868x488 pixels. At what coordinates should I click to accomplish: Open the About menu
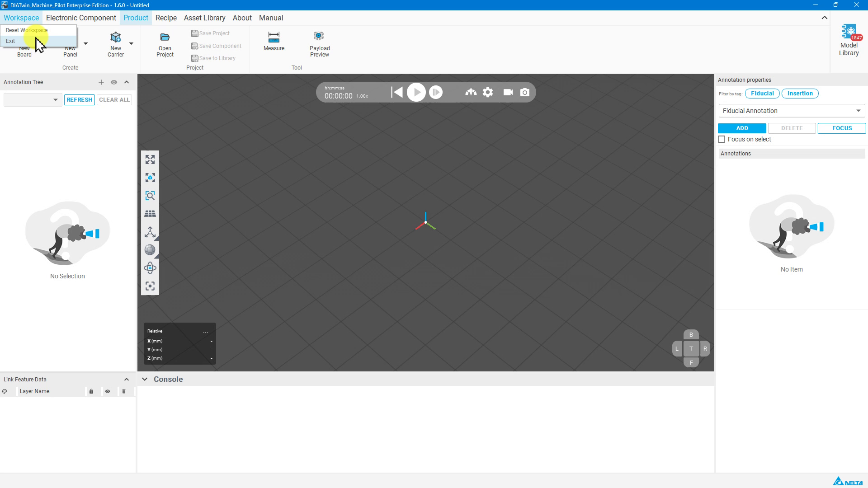click(242, 18)
